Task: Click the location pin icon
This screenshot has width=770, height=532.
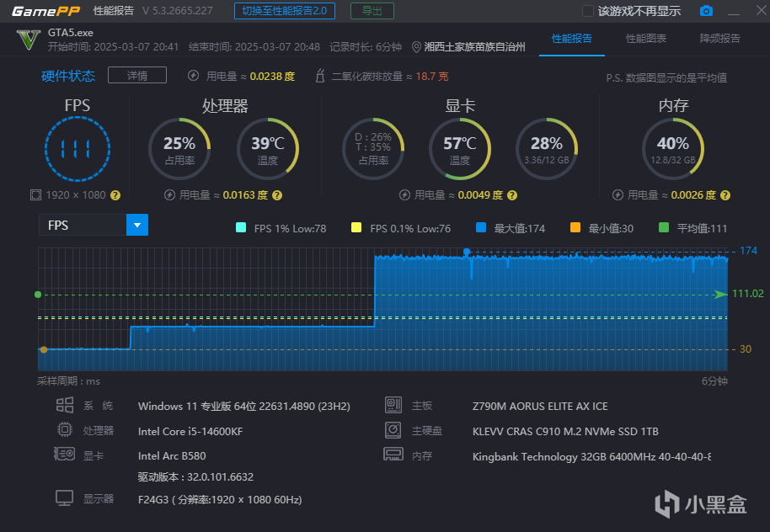Action: tap(416, 47)
